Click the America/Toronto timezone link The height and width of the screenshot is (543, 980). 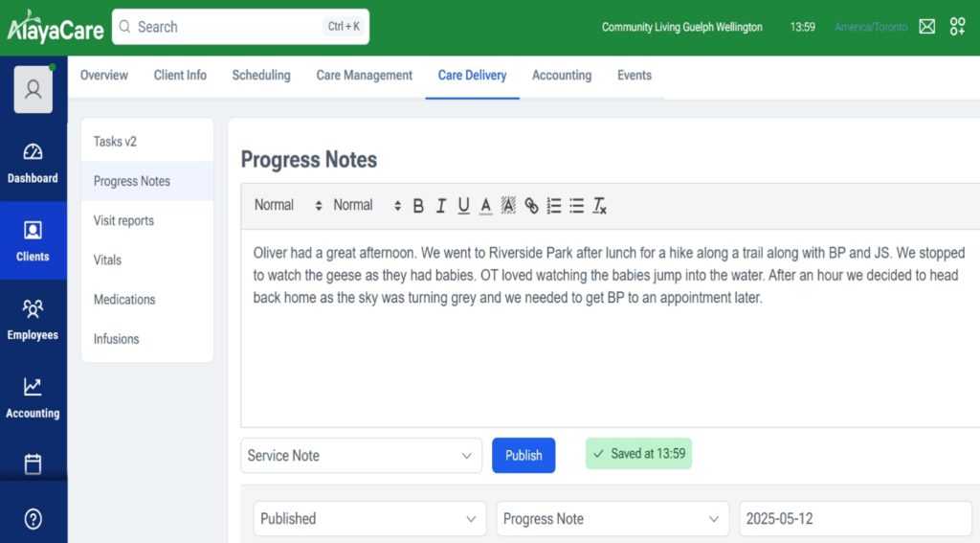[x=871, y=27]
